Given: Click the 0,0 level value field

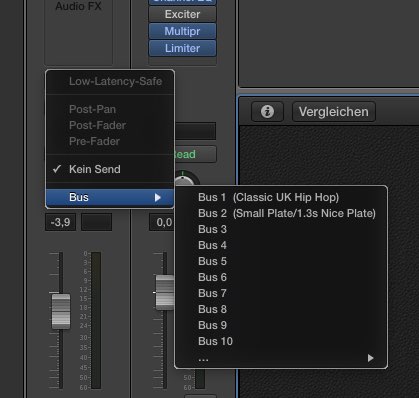Looking at the screenshot, I should (162, 222).
